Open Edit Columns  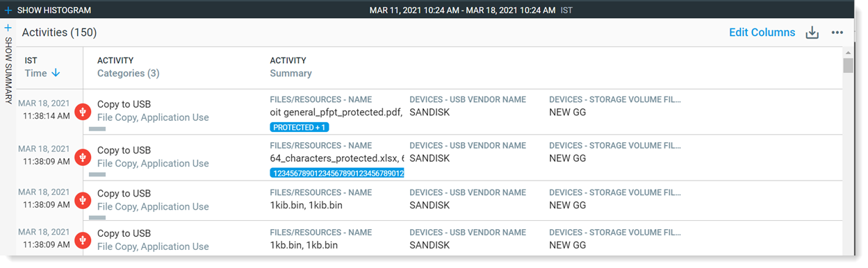coord(762,32)
